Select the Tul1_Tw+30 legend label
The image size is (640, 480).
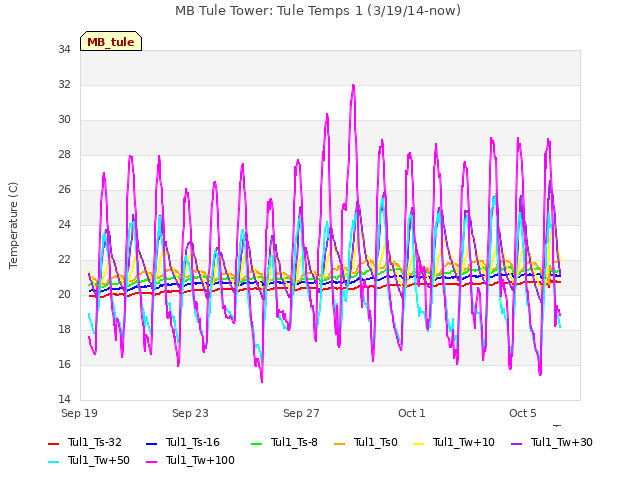tap(562, 442)
